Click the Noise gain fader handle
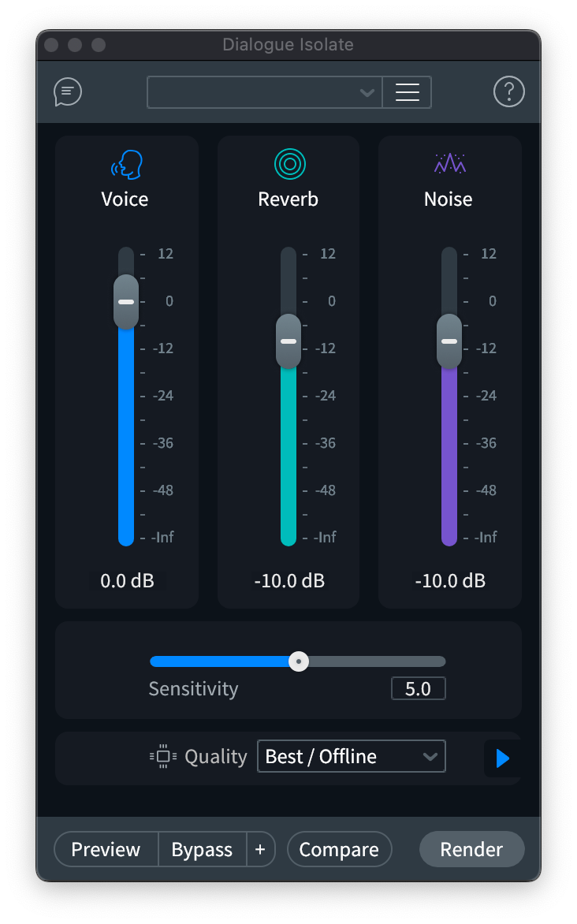577x924 pixels. (449, 341)
